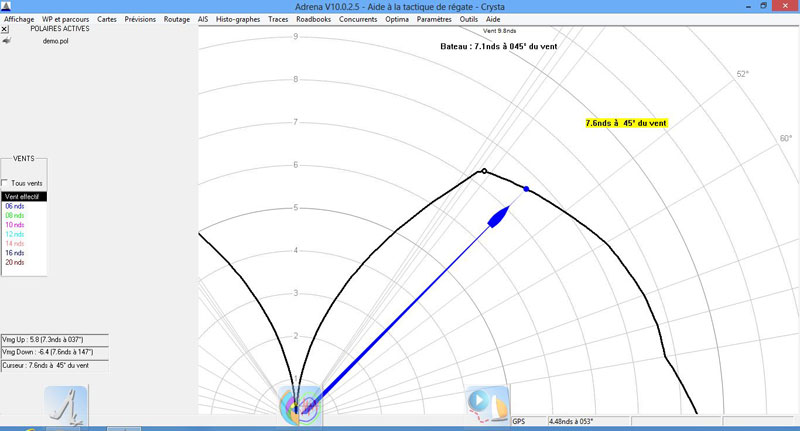This screenshot has height=431, width=800.
Task: Click the Vmg Down value field
Action: point(55,352)
